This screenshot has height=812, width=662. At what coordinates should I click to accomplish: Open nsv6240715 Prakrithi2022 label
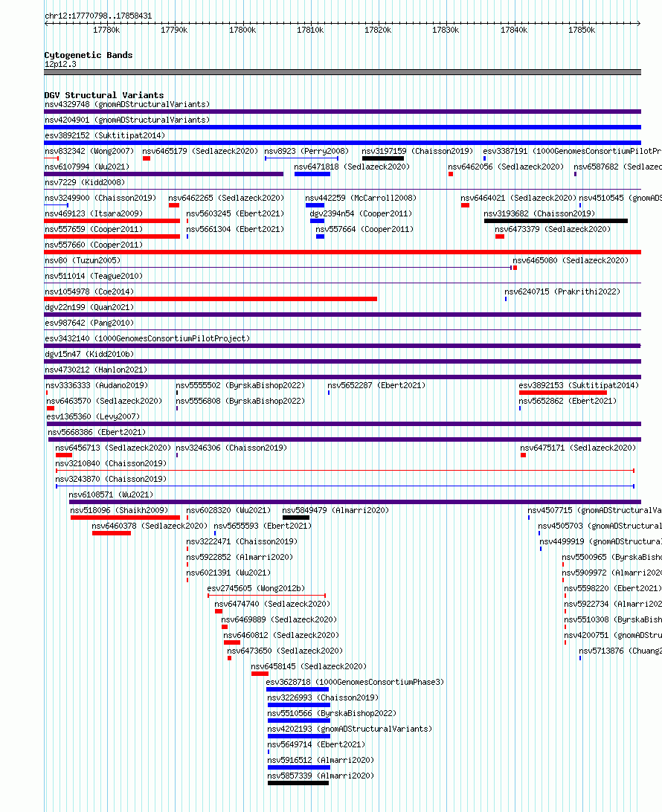point(562,291)
